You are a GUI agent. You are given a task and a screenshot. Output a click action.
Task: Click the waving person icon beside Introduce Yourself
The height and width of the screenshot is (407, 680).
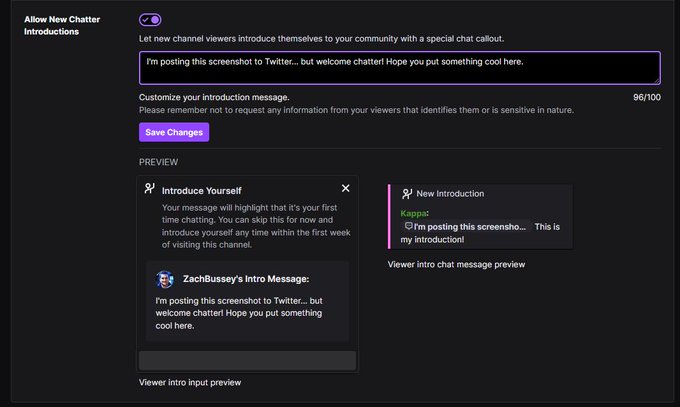click(150, 188)
